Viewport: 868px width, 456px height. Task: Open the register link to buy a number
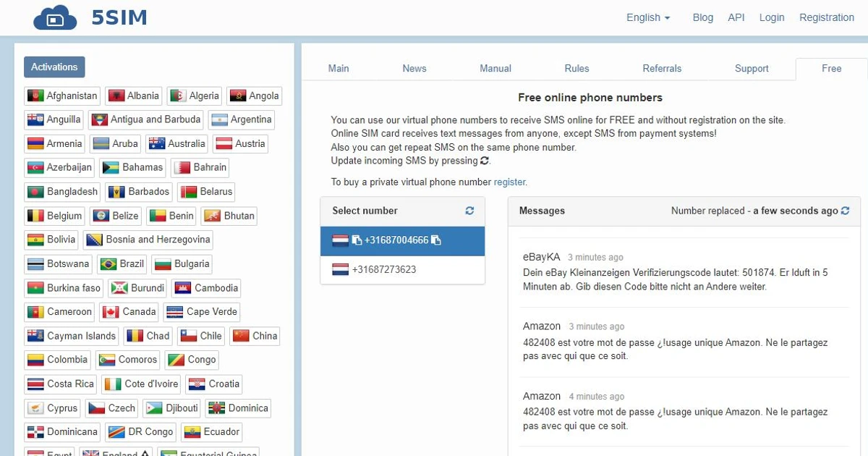tap(509, 182)
